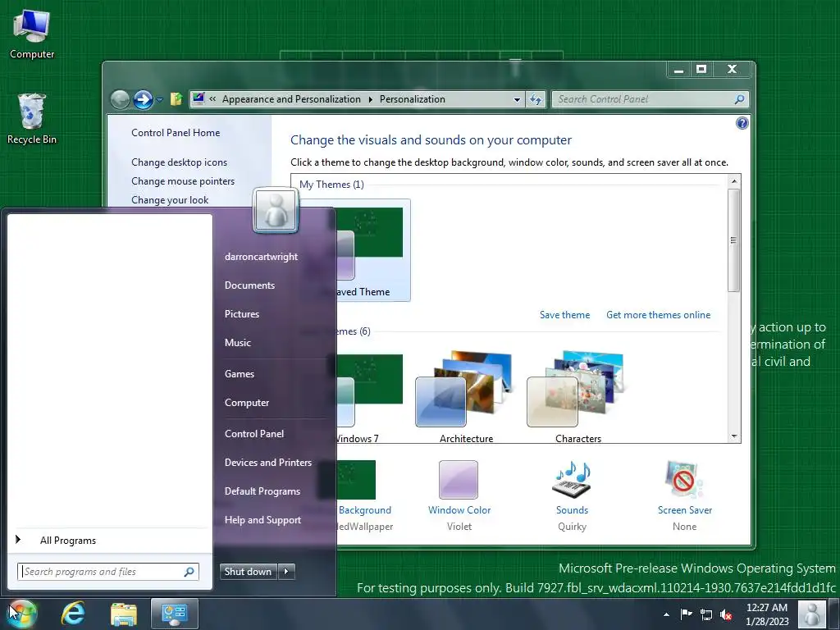This screenshot has height=630, width=840.
Task: Open the Recycle Bin desktop icon
Action: coord(32,119)
